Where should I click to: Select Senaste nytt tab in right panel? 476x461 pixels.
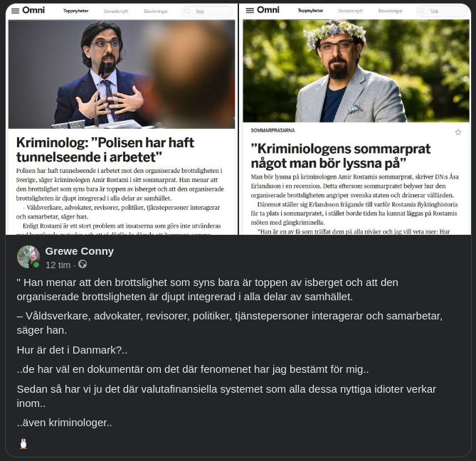(351, 11)
